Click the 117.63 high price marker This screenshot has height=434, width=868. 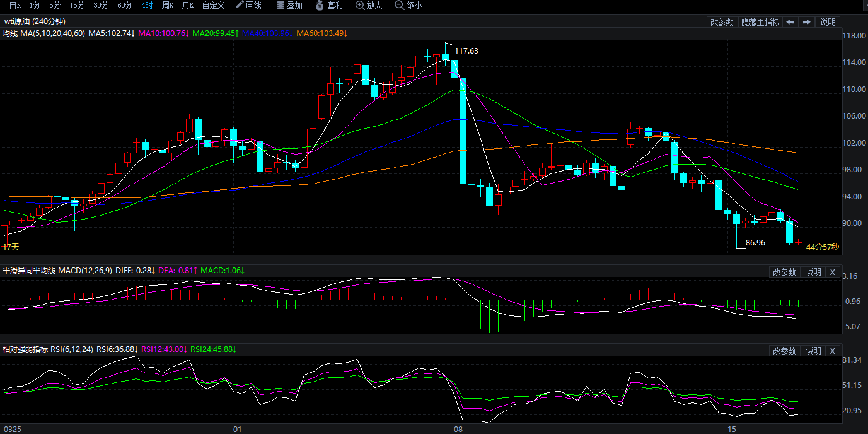466,51
